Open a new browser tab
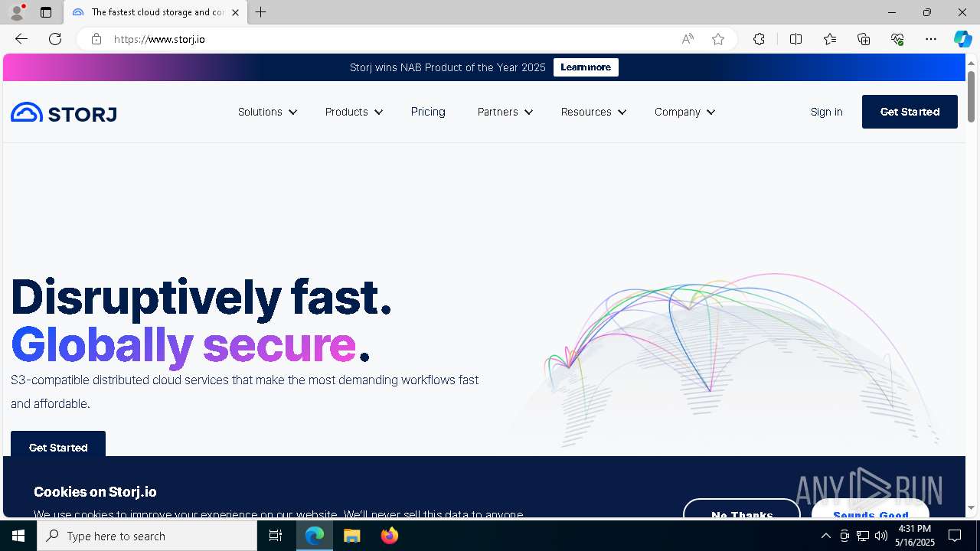Screen dimensions: 980x551 tap(261, 12)
